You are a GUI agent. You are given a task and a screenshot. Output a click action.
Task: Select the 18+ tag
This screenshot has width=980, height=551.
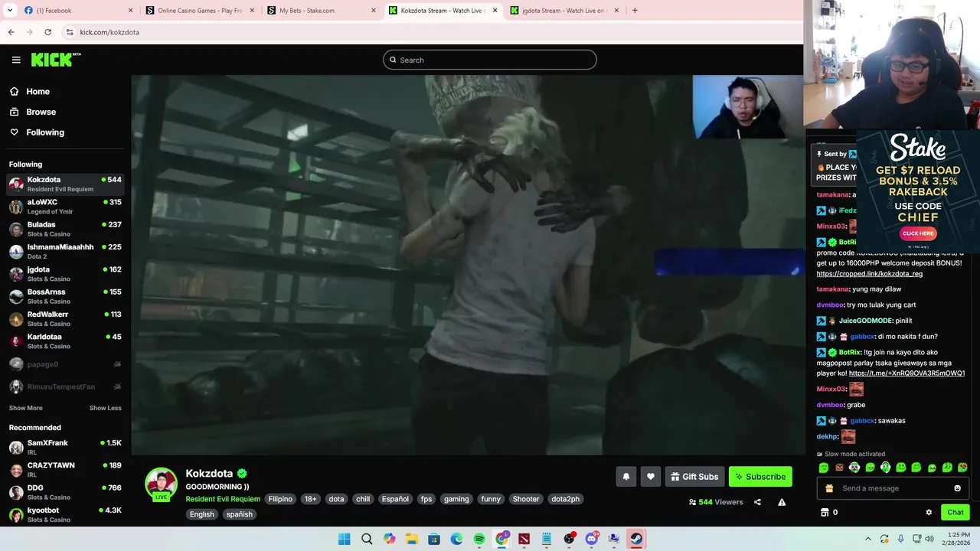pyautogui.click(x=310, y=499)
